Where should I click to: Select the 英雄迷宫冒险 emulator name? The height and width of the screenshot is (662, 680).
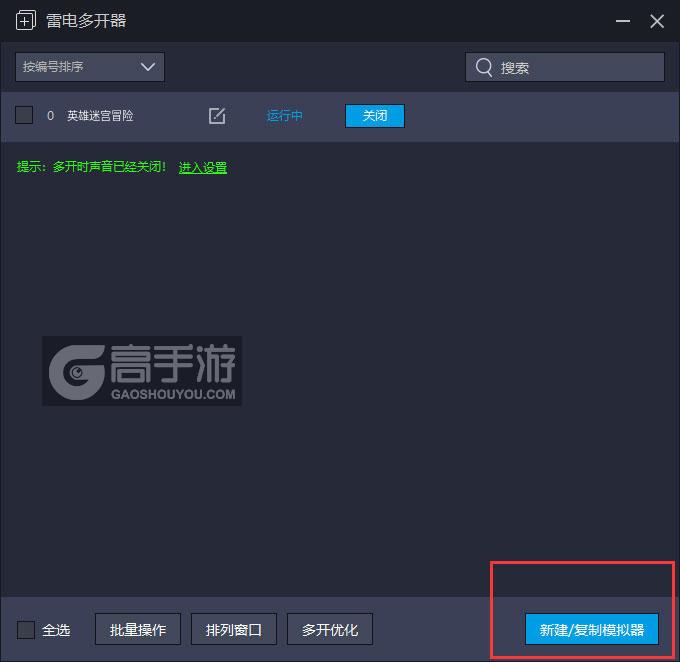pyautogui.click(x=100, y=116)
